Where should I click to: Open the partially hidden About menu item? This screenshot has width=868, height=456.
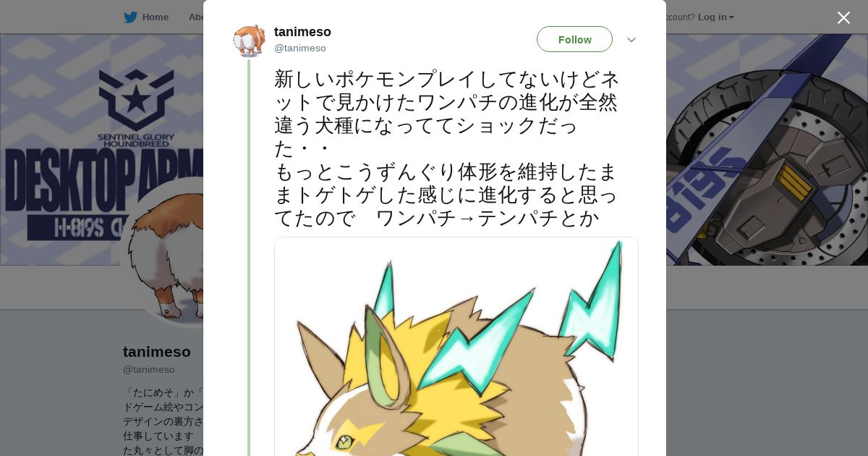(x=195, y=17)
